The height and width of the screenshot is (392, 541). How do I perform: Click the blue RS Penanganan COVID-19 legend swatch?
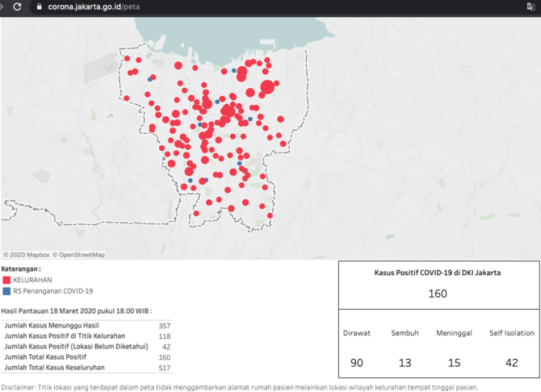6,291
